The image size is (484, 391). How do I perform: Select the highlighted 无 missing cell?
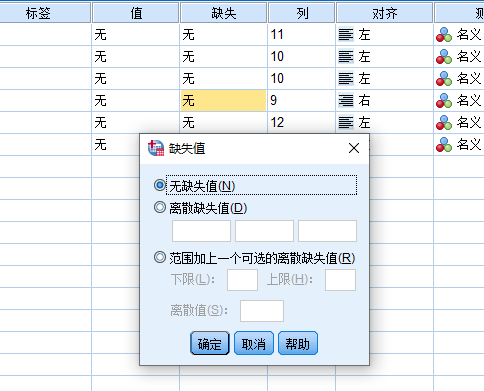pos(223,100)
